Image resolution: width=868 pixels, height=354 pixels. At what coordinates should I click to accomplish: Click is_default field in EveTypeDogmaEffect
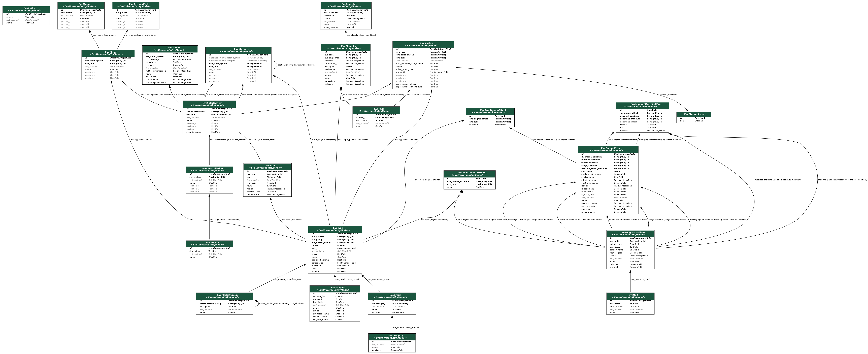490,125
